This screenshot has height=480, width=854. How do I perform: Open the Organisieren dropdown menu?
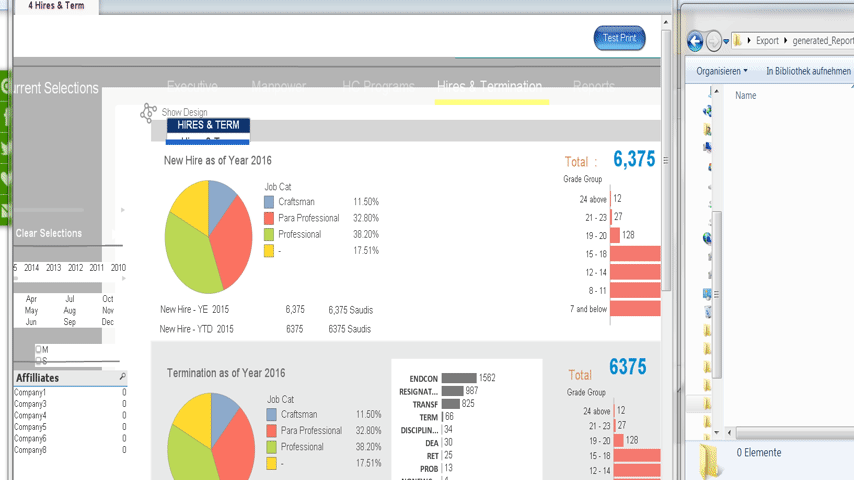point(722,71)
